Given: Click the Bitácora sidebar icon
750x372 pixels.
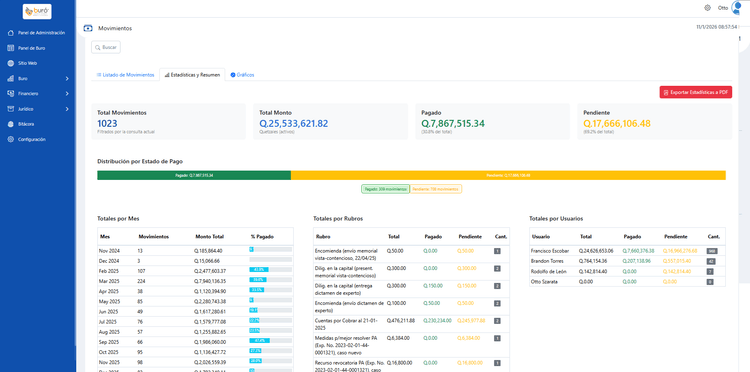Looking at the screenshot, I should [x=11, y=124].
